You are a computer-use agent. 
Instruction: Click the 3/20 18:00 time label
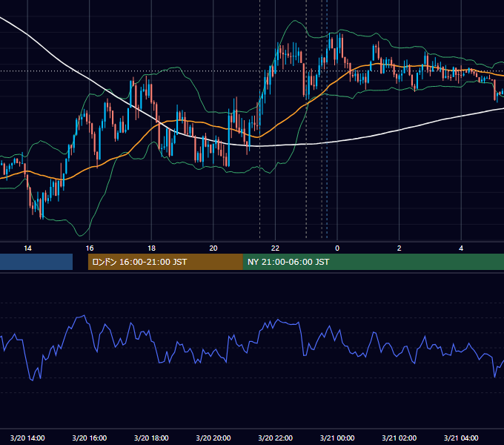pos(151,438)
